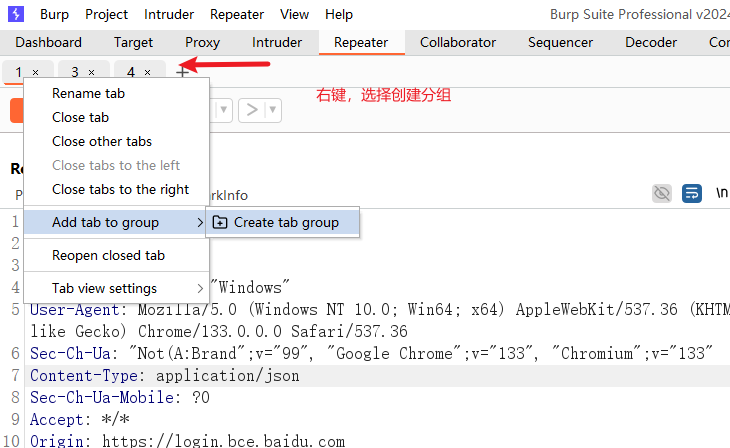
Task: Select Reopen closed tab menu entry
Action: [108, 255]
